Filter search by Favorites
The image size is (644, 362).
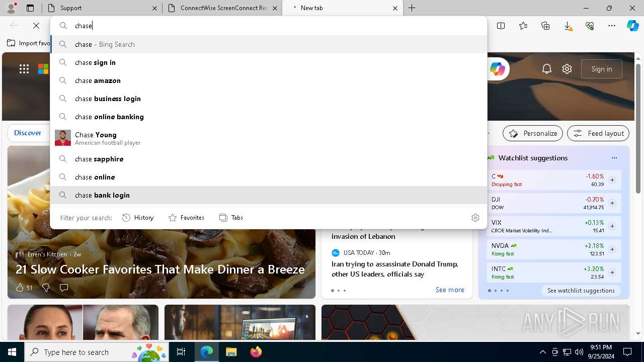[186, 218]
